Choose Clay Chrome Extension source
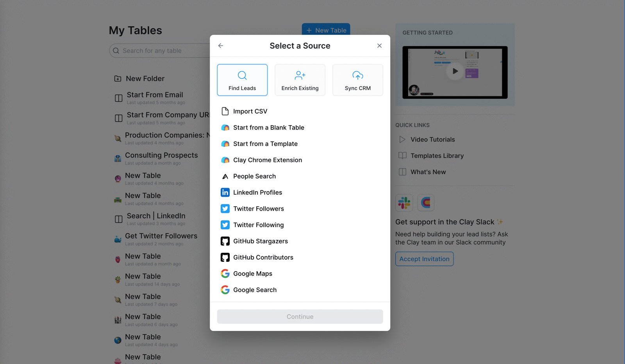The image size is (625, 364). click(268, 160)
